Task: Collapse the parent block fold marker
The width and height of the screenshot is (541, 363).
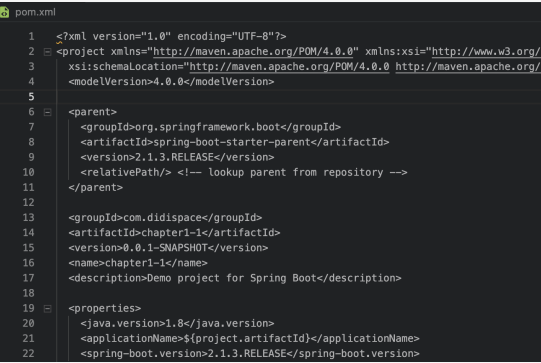Action: pyautogui.click(x=48, y=112)
